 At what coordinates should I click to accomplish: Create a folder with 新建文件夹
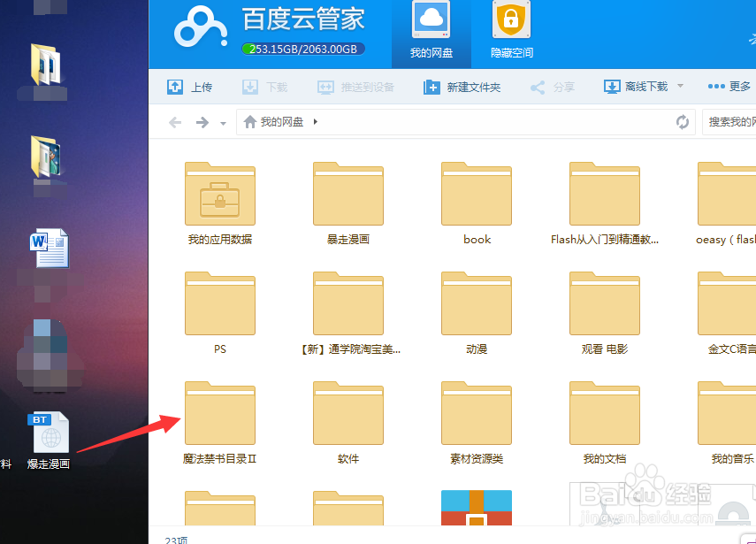[462, 88]
